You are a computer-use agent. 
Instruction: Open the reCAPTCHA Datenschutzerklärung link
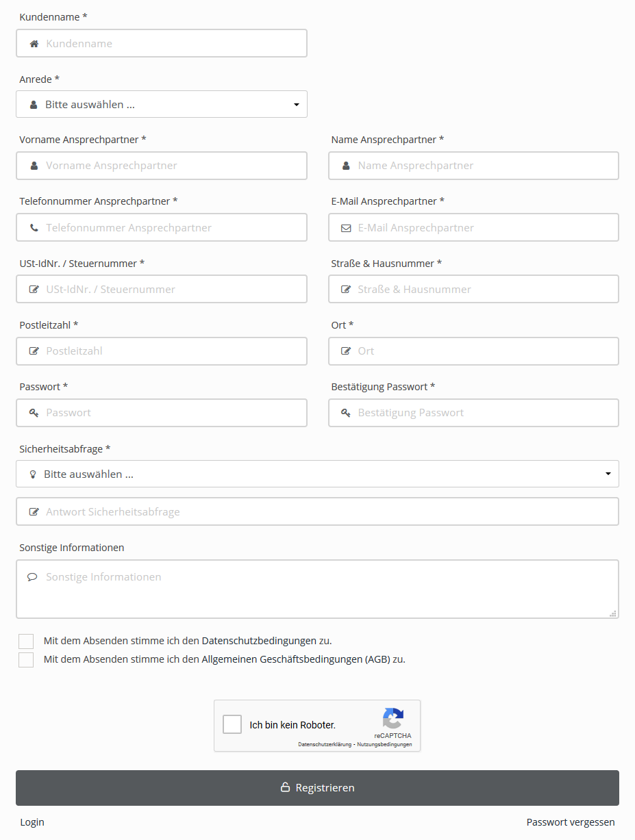click(325, 744)
